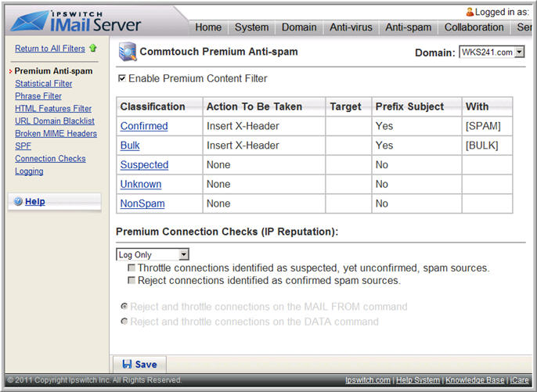Open the Unknown classification link

tap(141, 184)
